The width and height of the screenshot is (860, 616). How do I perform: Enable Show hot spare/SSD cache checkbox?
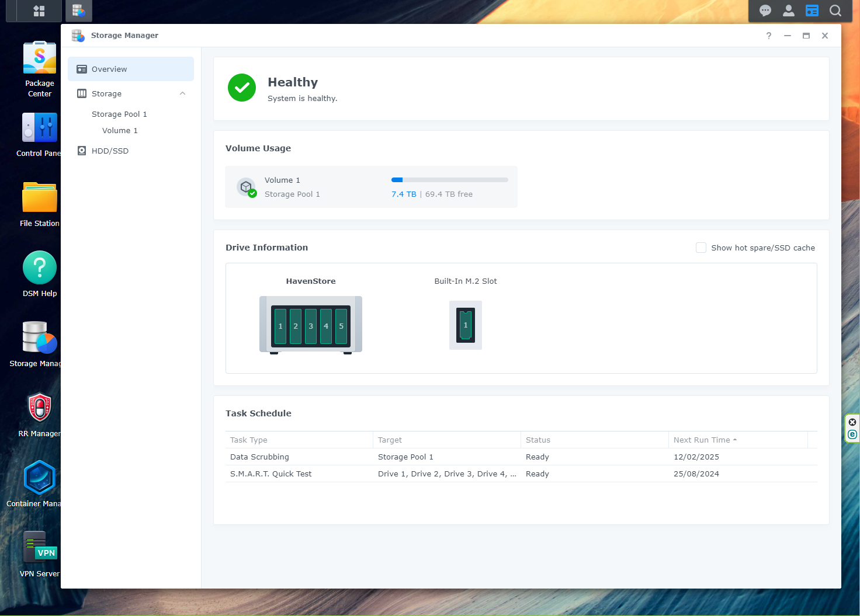click(701, 248)
